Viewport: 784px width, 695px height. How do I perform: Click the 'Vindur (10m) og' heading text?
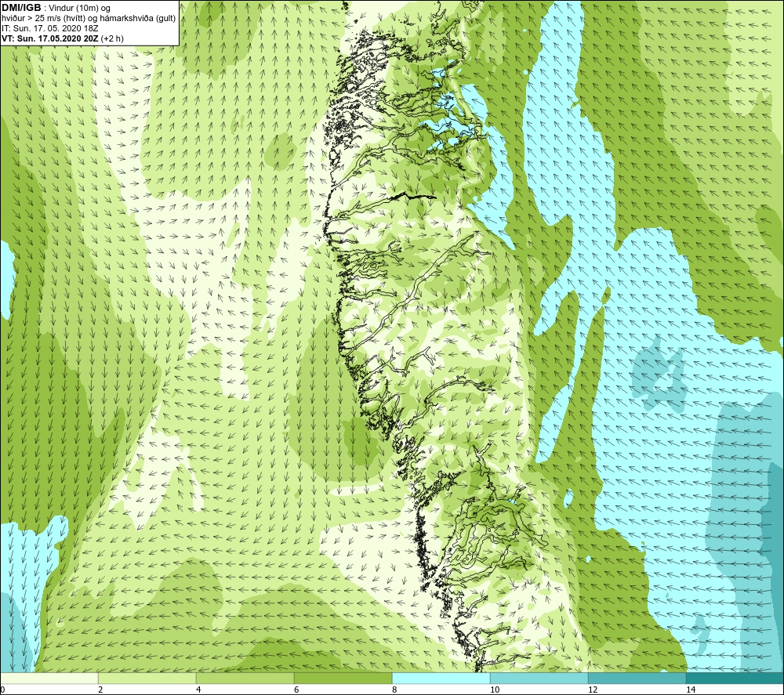(x=81, y=9)
